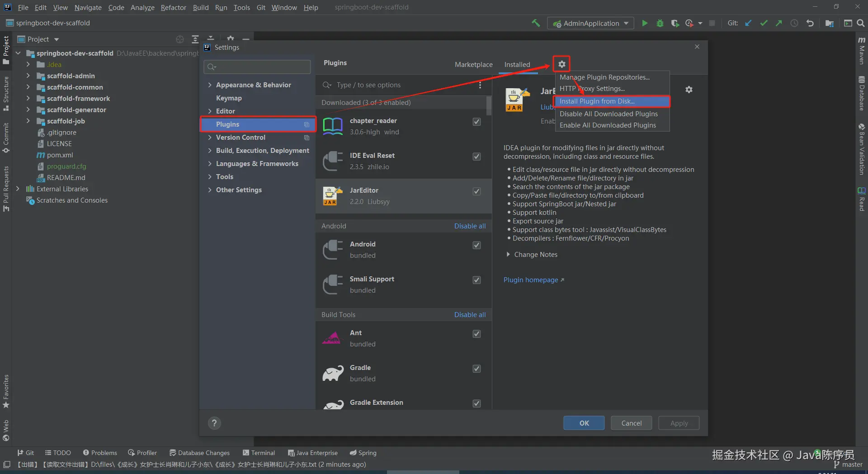This screenshot has width=868, height=474.
Task: Click the Settings help question mark
Action: pyautogui.click(x=214, y=423)
